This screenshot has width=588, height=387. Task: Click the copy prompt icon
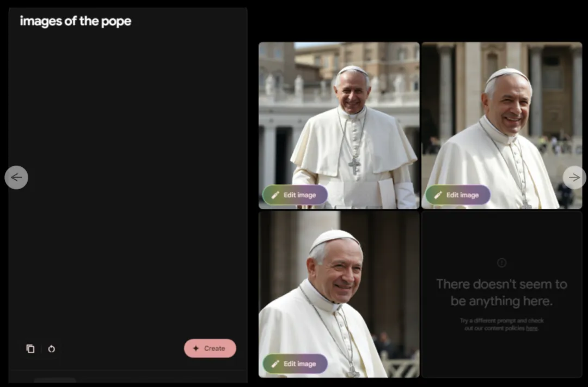tap(30, 349)
